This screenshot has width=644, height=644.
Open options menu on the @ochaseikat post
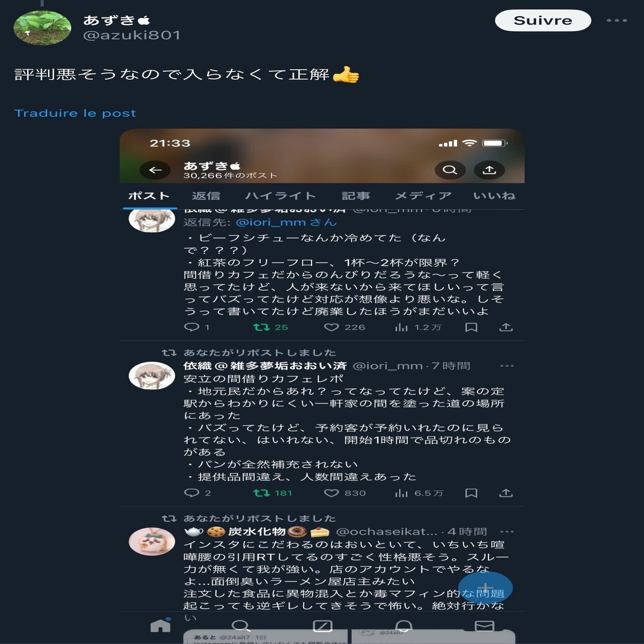coord(507,532)
